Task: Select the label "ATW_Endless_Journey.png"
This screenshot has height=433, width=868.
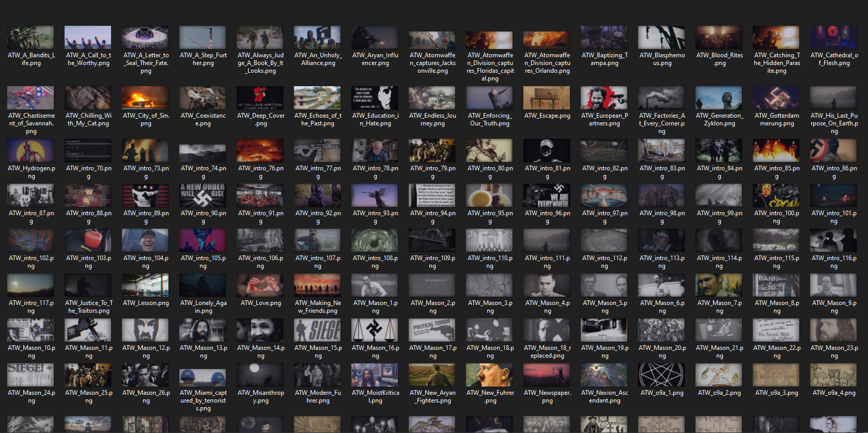Action: pyautogui.click(x=432, y=120)
